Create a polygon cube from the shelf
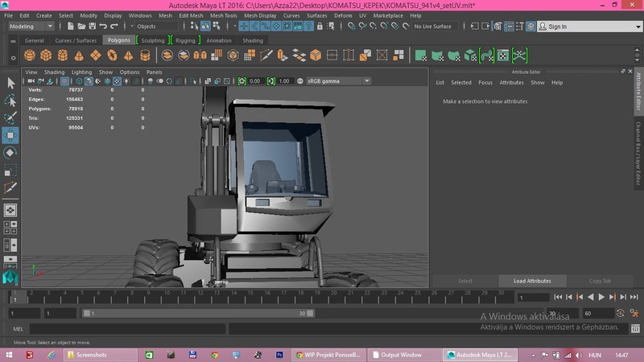Image resolution: width=644 pixels, height=362 pixels. 46,55
